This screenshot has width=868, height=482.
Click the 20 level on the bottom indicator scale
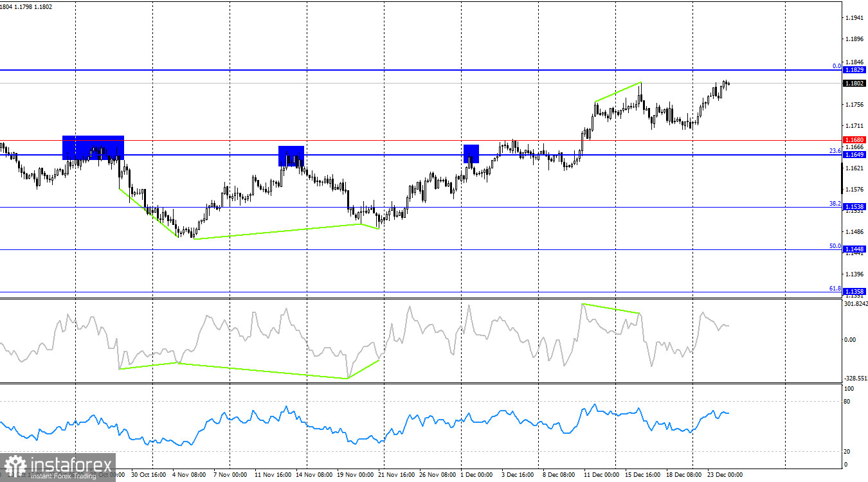tap(848, 451)
